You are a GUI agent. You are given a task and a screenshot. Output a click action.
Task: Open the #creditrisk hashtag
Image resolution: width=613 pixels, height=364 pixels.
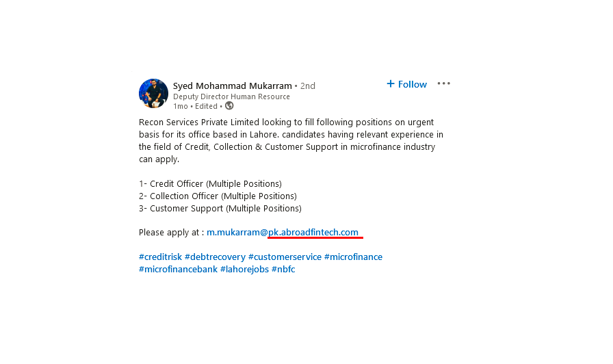[x=160, y=257]
